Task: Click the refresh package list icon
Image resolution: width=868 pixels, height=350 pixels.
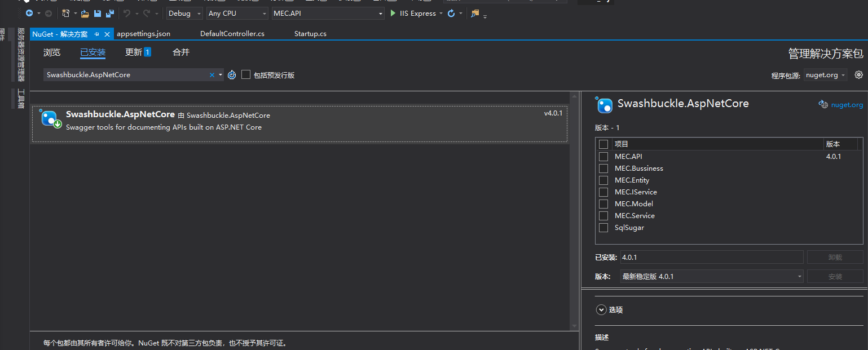Action: [232, 75]
